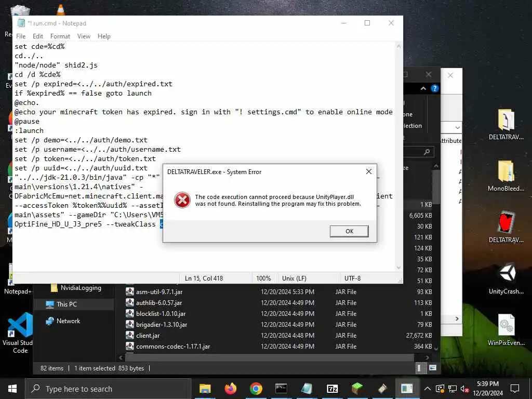Image resolution: width=532 pixels, height=399 pixels.
Task: Click File Explorer horizontal scrollbar left arrow
Action: point(121,357)
